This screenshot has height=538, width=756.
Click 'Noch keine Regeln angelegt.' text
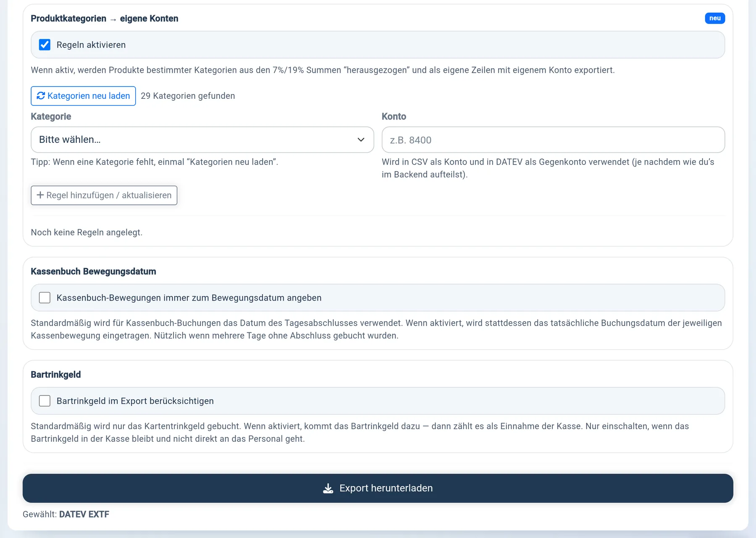click(x=87, y=232)
